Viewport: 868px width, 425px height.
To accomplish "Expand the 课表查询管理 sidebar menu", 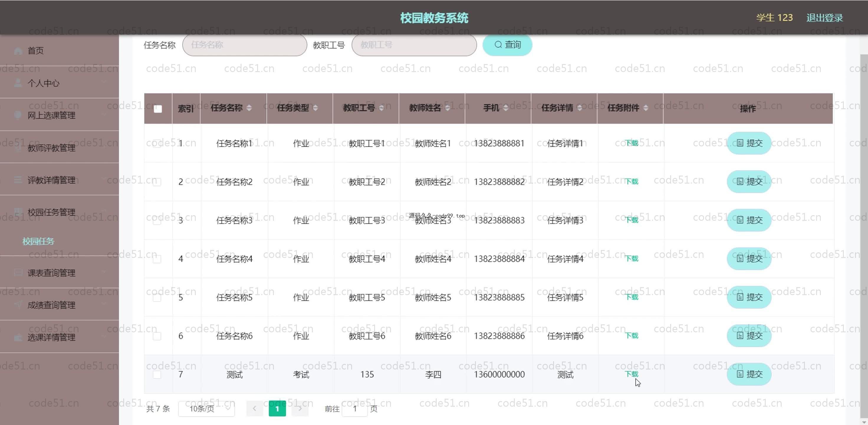I will click(x=59, y=272).
